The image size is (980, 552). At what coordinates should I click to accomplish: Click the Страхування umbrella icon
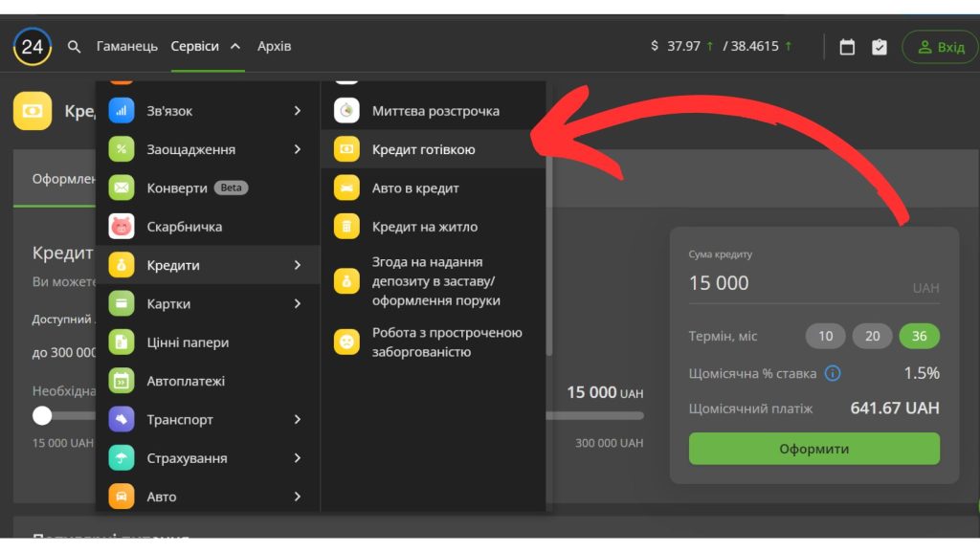point(122,458)
